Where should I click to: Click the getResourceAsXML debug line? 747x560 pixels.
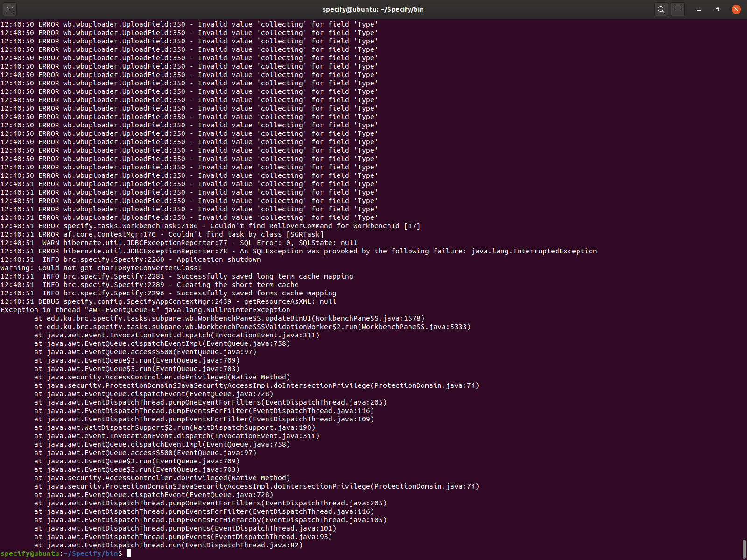point(168,301)
